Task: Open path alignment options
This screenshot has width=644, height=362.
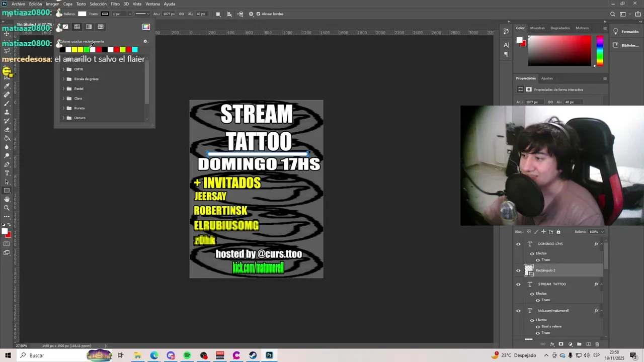Action: tap(229, 14)
